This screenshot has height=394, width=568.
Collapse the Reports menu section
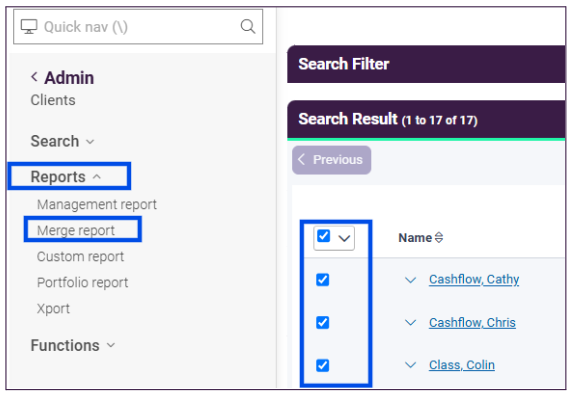(66, 177)
